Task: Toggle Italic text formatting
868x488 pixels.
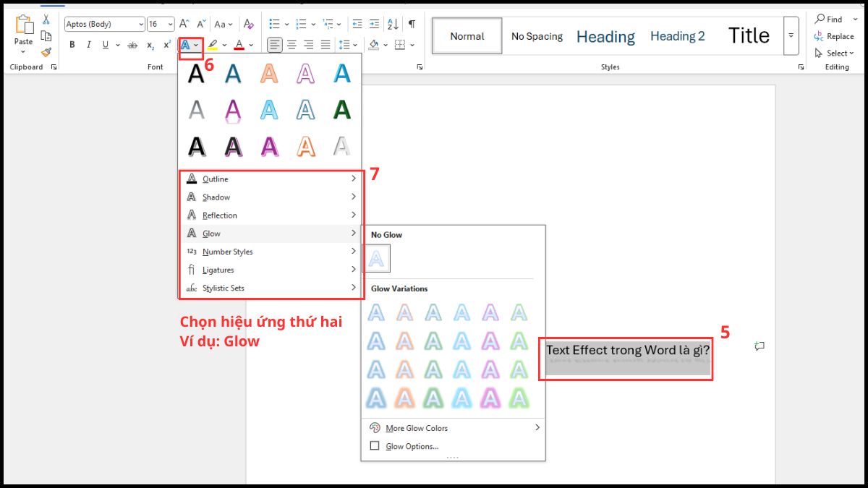Action: tap(89, 45)
